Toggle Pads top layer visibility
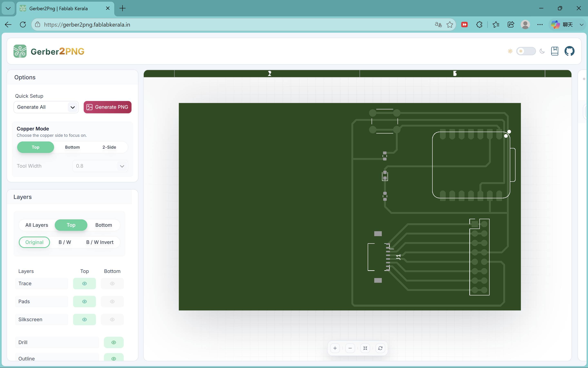The height and width of the screenshot is (368, 588). pos(85,302)
